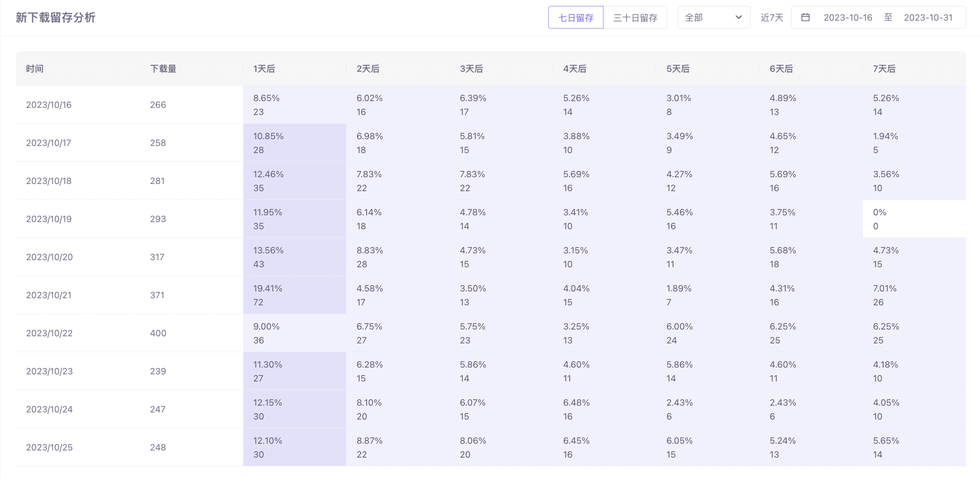Click the 7天后 column header

click(x=884, y=69)
